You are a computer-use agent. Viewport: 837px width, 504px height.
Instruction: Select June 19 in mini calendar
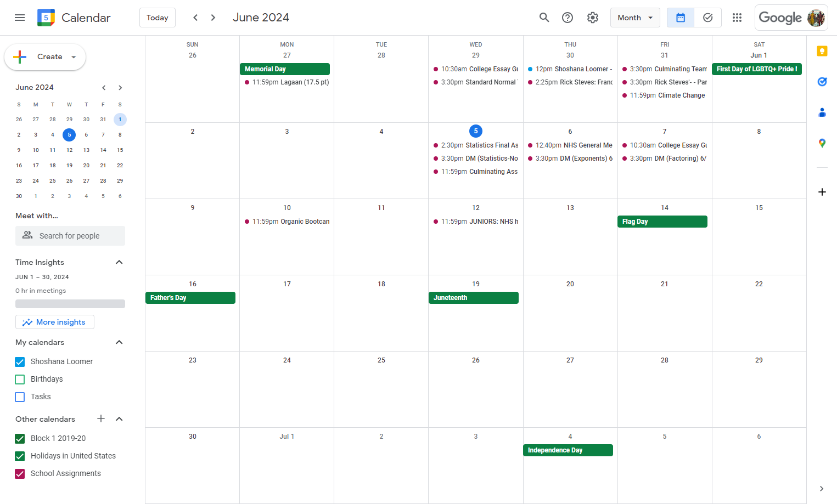[69, 165]
